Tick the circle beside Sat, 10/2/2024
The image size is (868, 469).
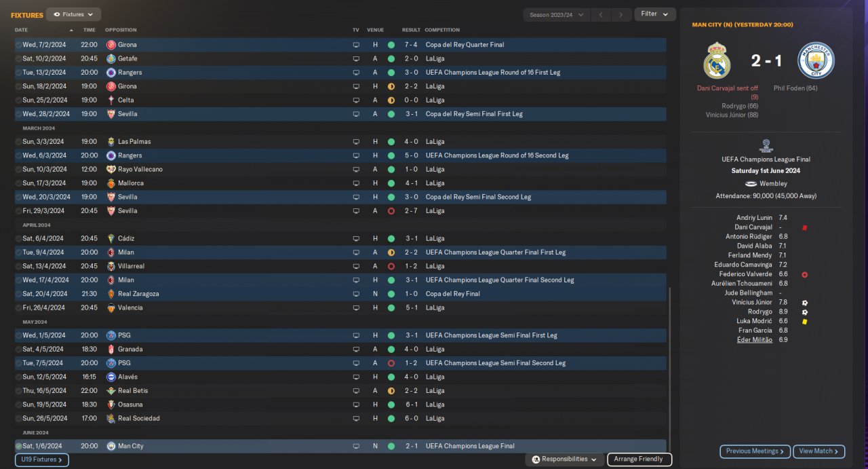18,58
